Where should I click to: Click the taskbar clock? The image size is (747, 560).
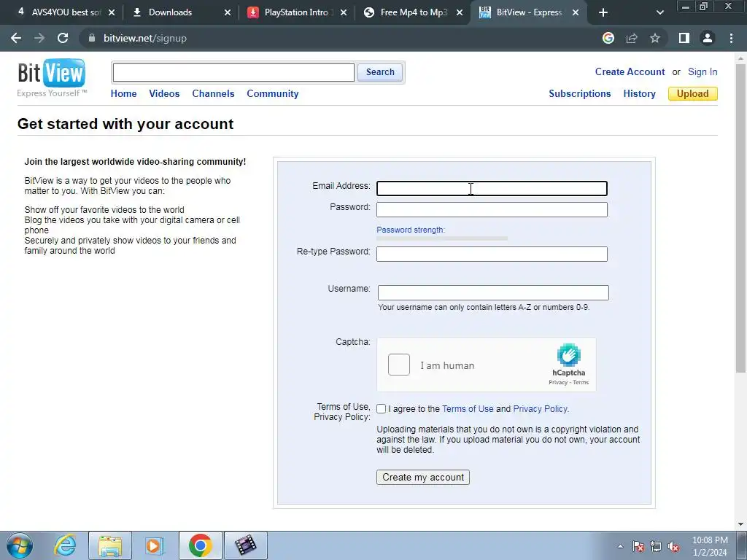click(710, 546)
